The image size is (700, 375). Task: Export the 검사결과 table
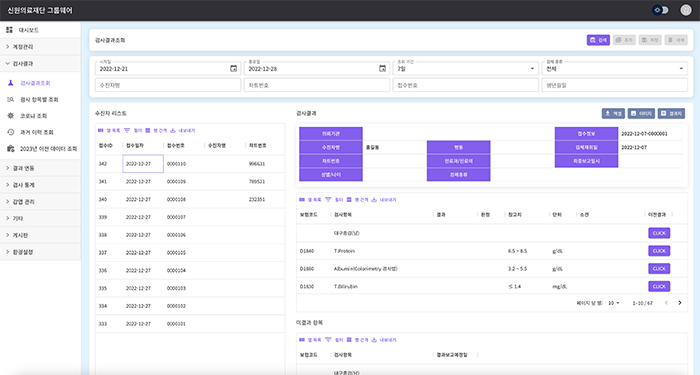(x=384, y=200)
